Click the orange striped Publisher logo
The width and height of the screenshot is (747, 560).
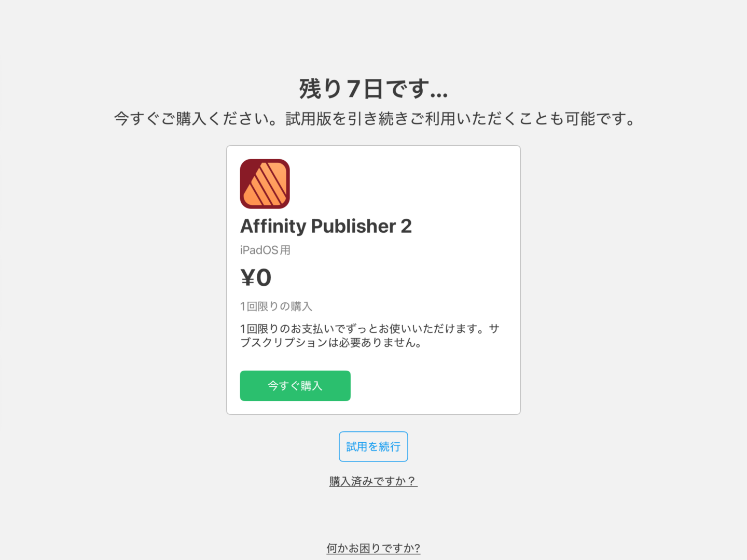coord(265,184)
